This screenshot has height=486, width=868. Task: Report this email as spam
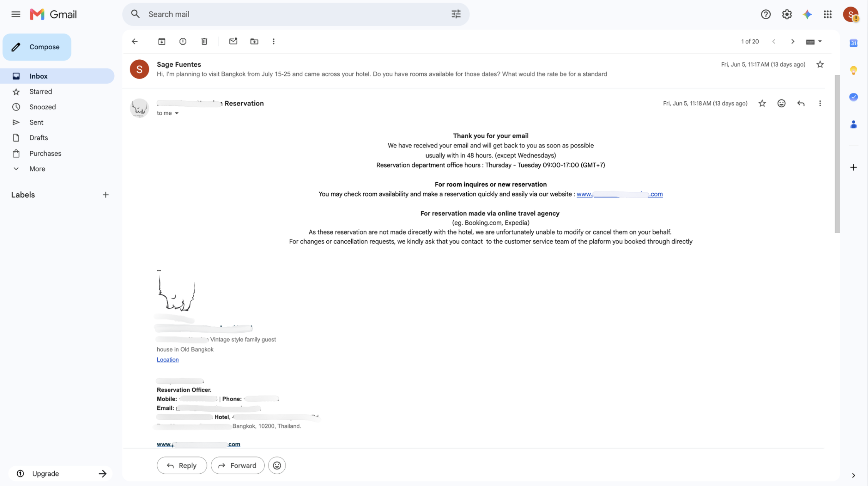click(183, 41)
